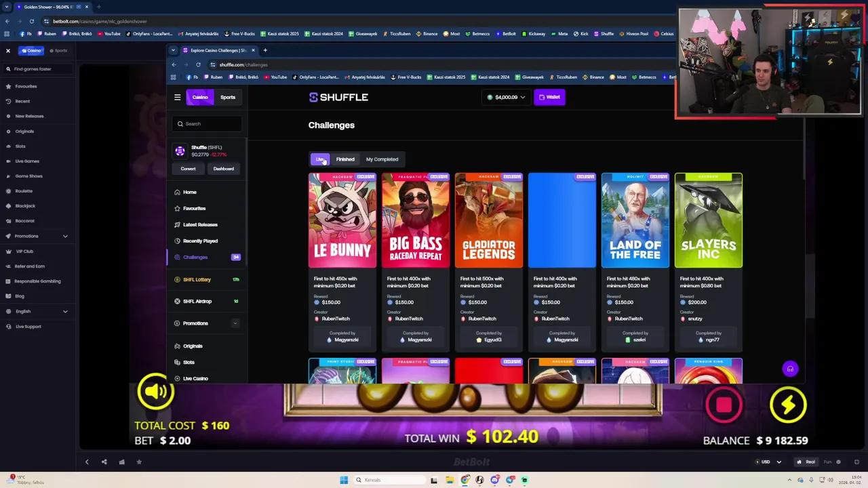Expand the $4,000.09 balance currency dropdown
868x488 pixels.
[x=505, y=97]
